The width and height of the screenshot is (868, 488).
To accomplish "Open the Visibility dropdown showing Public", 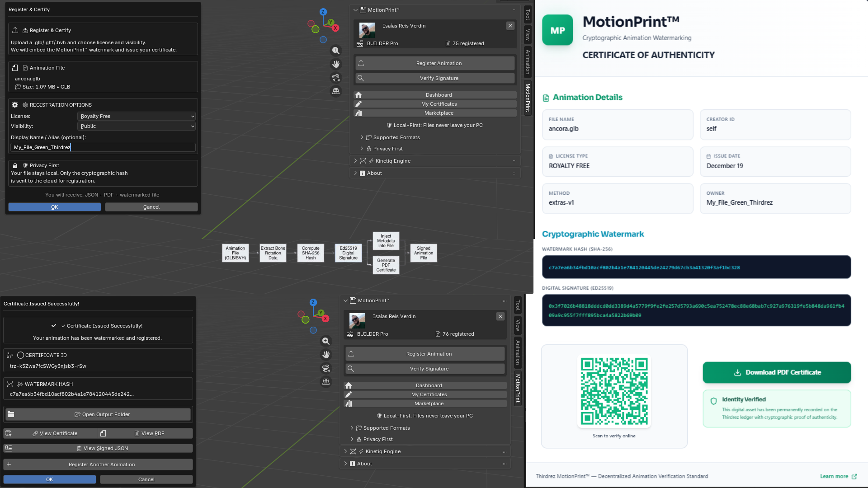I will [137, 126].
